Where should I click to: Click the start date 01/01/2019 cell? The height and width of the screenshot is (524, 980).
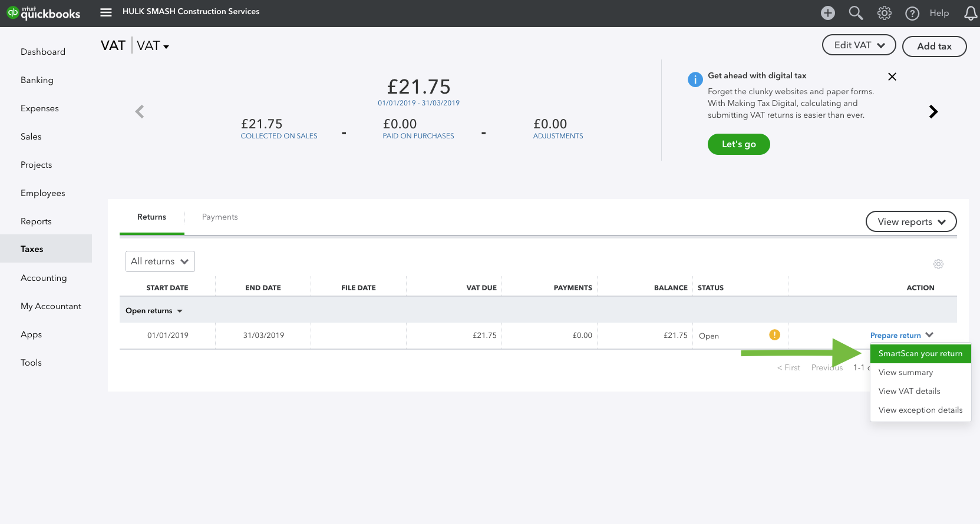(168, 336)
